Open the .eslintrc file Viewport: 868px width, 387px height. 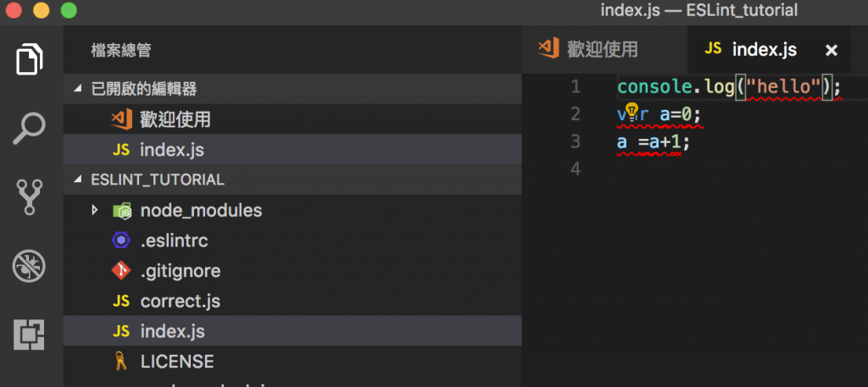pyautogui.click(x=292, y=240)
